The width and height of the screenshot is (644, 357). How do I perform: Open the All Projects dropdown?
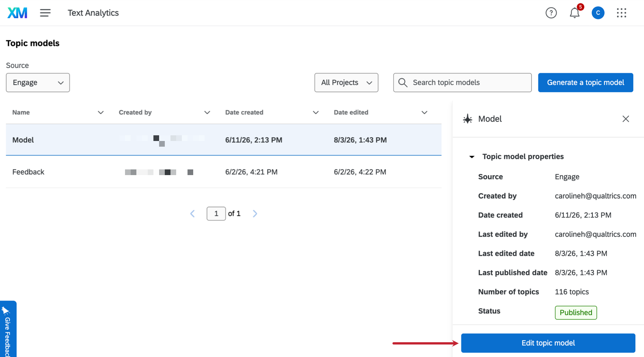[x=346, y=83]
